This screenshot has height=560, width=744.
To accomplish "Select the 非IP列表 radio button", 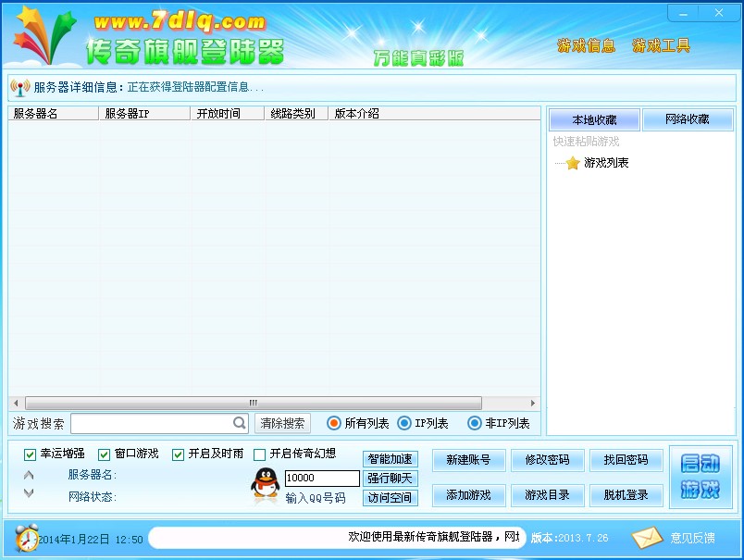I will click(x=474, y=423).
